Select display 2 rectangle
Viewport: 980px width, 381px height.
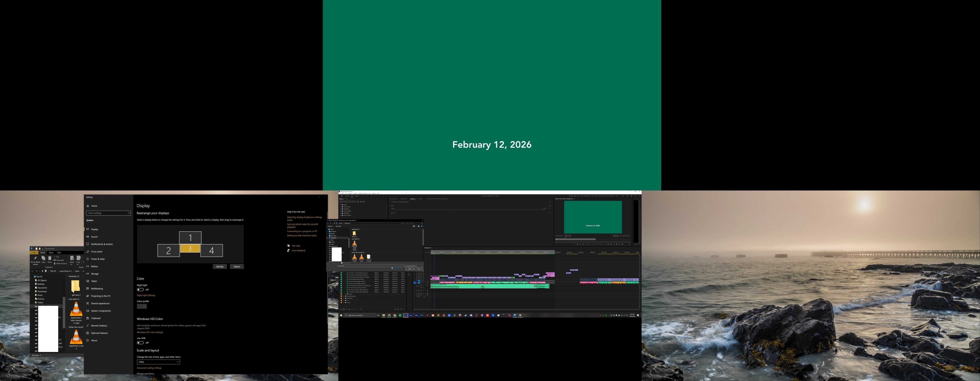(169, 251)
